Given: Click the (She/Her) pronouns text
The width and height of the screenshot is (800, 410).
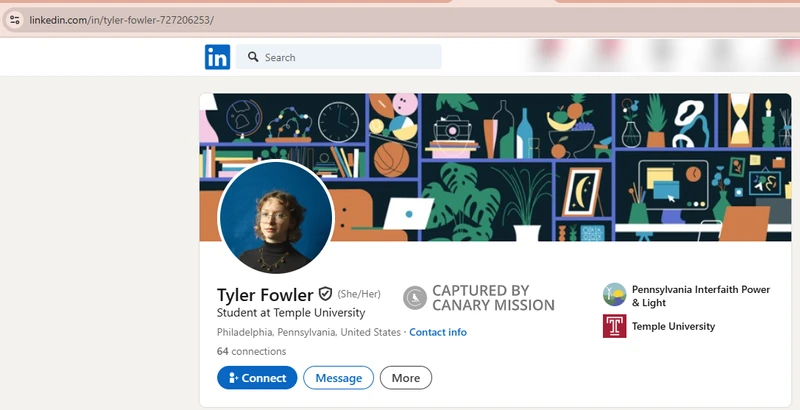Looking at the screenshot, I should (x=359, y=294).
